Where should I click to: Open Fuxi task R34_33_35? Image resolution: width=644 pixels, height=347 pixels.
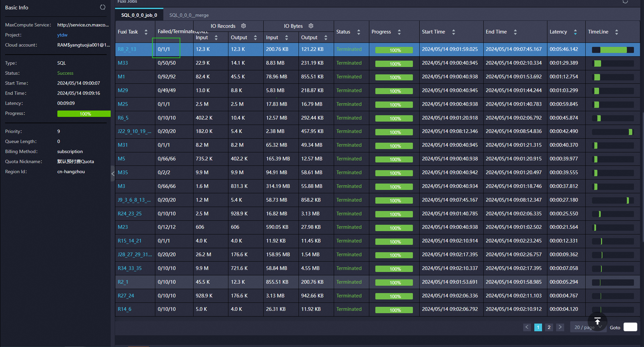130,268
